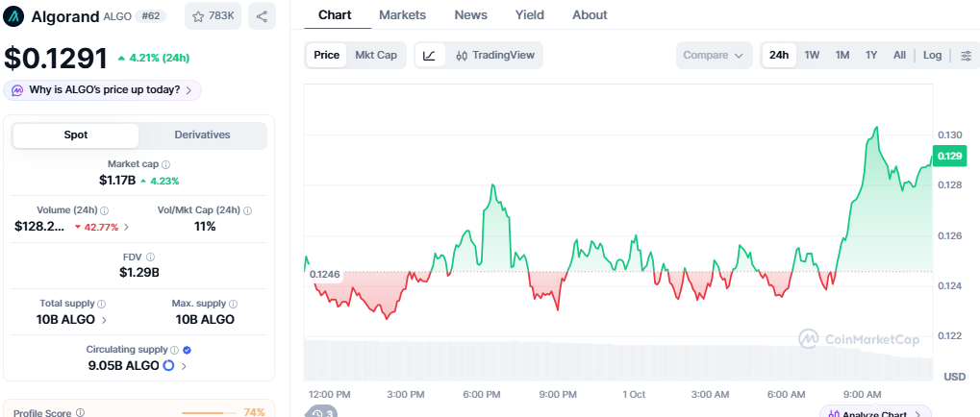The height and width of the screenshot is (417, 980).
Task: Click the Max supply 10B ALGO value
Action: [x=205, y=320]
